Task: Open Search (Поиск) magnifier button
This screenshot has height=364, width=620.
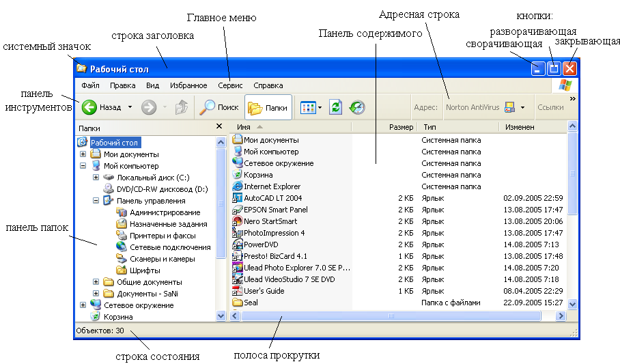Action: pos(219,107)
